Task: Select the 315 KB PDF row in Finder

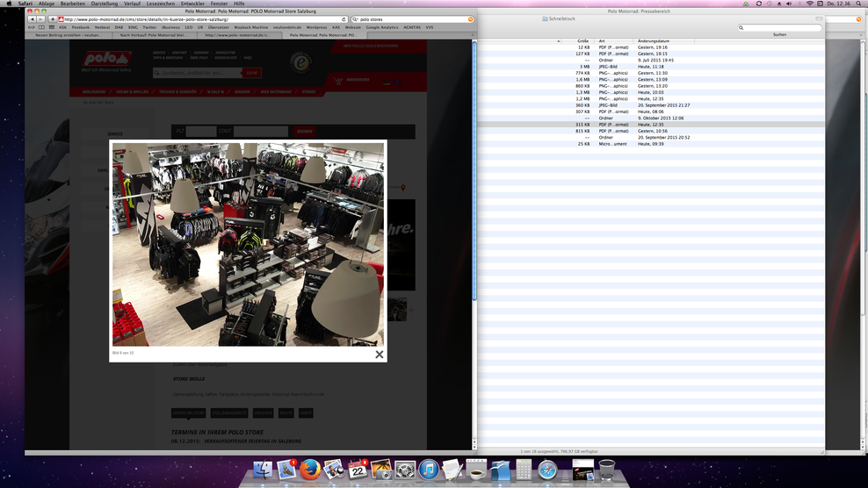Action: coord(651,125)
